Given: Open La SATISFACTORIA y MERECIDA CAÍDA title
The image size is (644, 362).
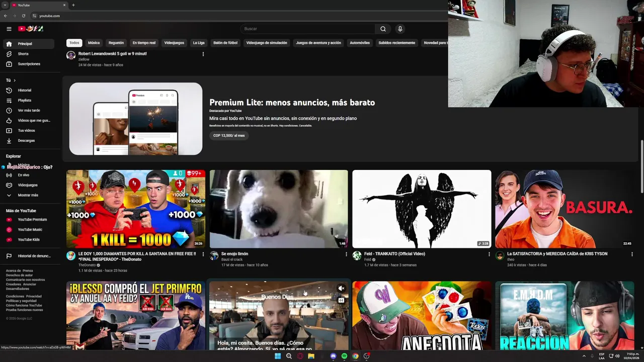Looking at the screenshot, I should click(557, 254).
